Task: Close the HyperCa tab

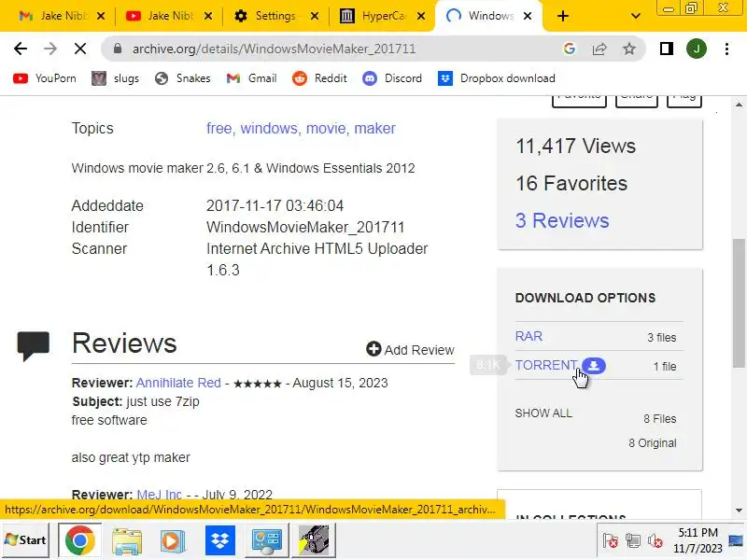Action: (x=421, y=16)
